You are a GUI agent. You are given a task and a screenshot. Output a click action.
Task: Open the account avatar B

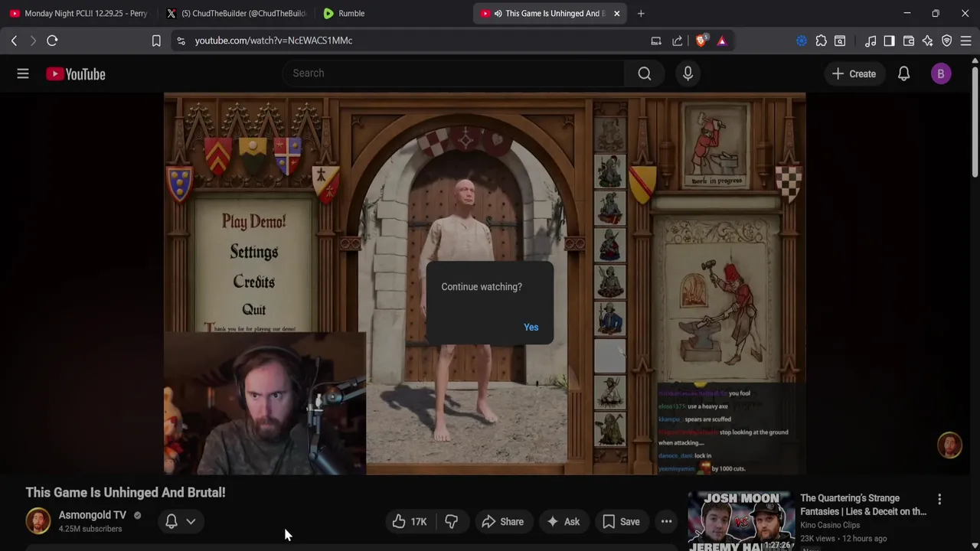tap(941, 73)
